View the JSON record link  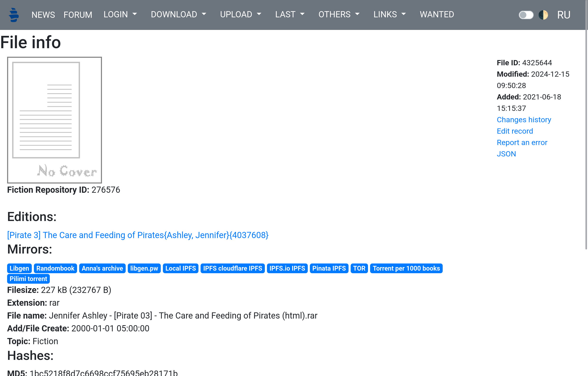pyautogui.click(x=506, y=154)
